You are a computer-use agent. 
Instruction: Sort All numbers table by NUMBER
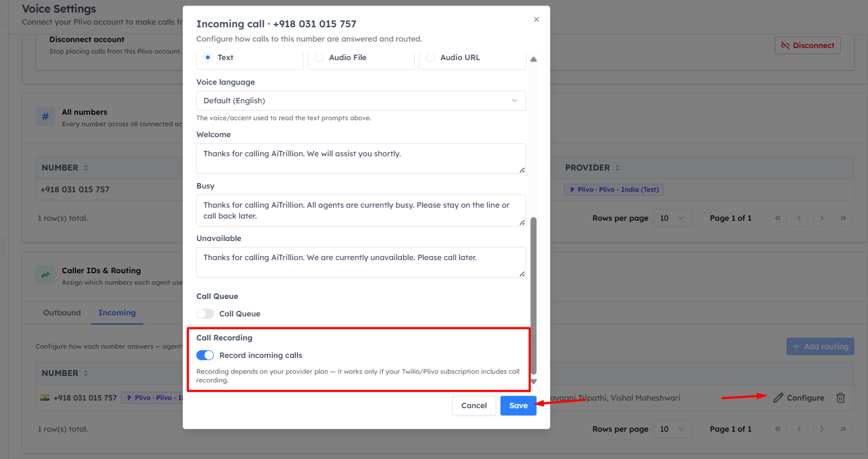point(65,168)
